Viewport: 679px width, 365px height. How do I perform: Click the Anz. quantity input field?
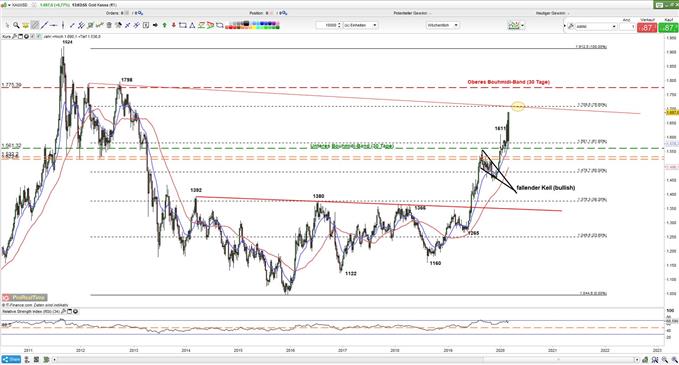click(x=627, y=26)
